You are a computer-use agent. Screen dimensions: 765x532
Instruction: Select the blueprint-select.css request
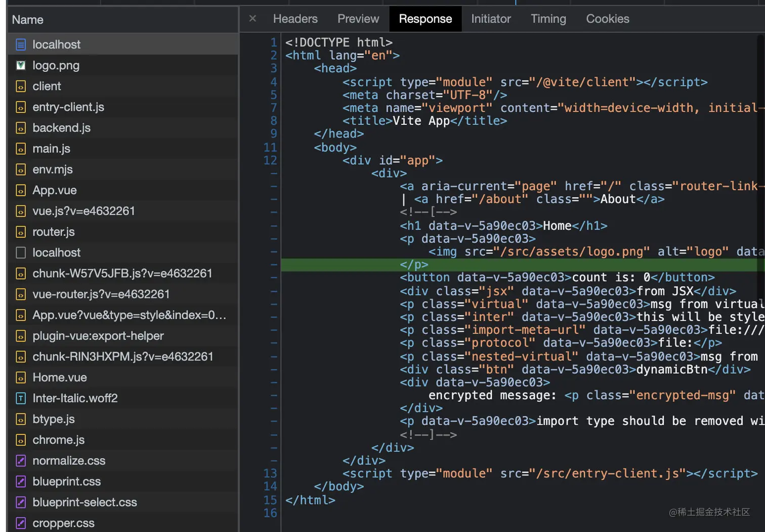point(123,502)
